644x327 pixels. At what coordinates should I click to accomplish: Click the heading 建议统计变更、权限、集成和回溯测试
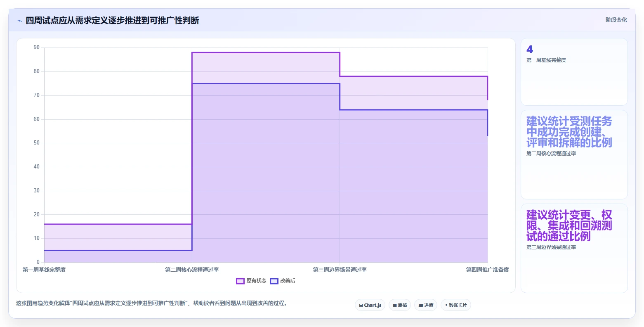pos(569,225)
